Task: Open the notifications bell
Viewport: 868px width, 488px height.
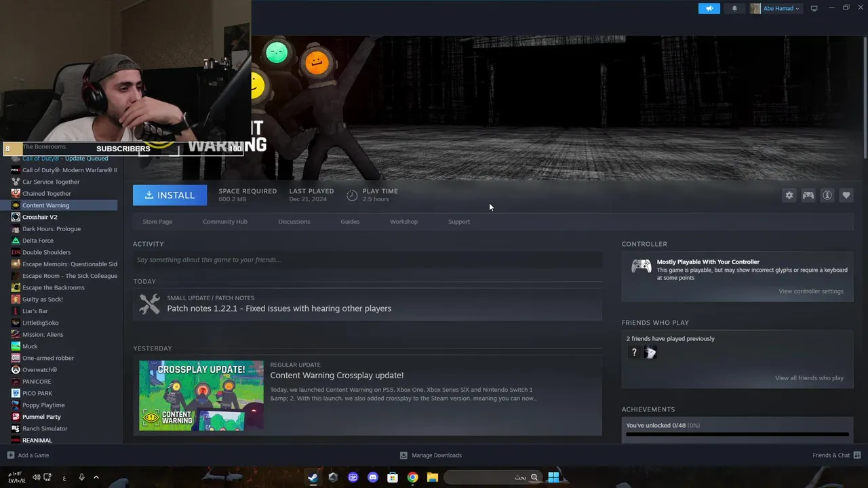Action: 734,8
